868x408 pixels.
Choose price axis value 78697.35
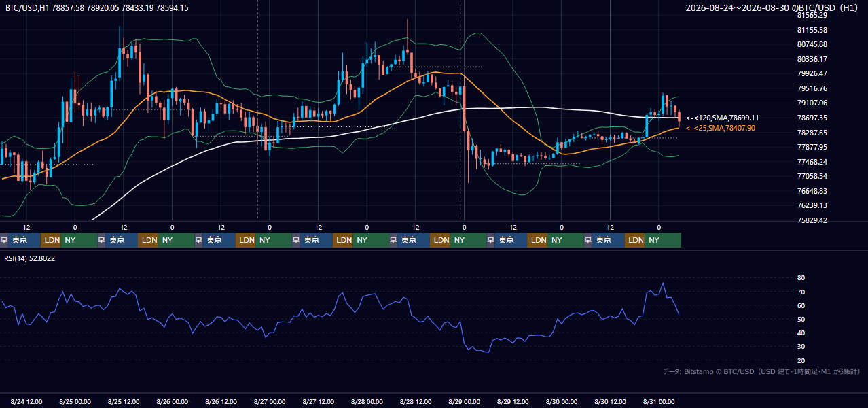812,118
